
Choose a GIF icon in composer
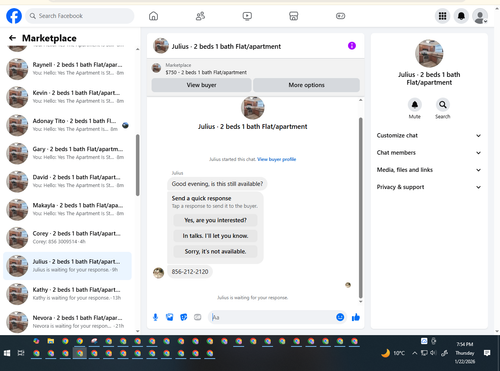(x=198, y=317)
